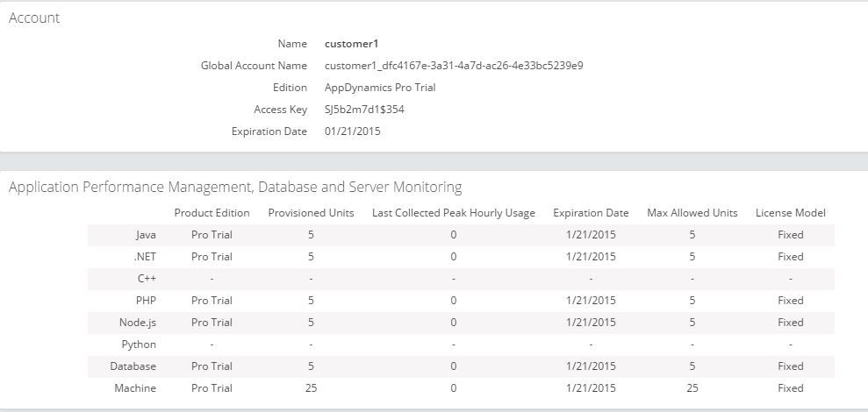Click Pro Trial in the Database row
This screenshot has height=412, width=868.
point(212,366)
